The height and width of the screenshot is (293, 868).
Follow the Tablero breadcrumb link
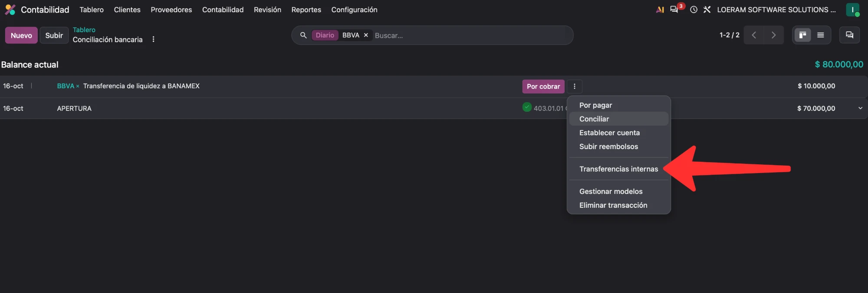[x=84, y=30]
